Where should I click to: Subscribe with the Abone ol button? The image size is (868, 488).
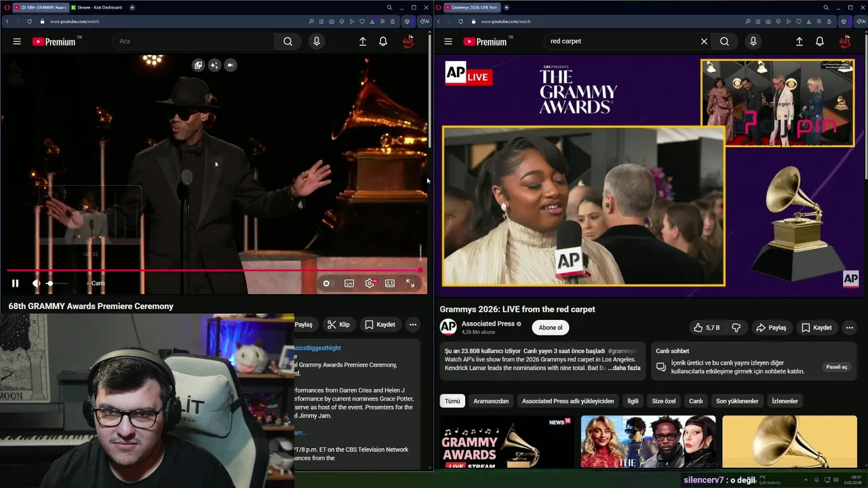[x=551, y=327]
